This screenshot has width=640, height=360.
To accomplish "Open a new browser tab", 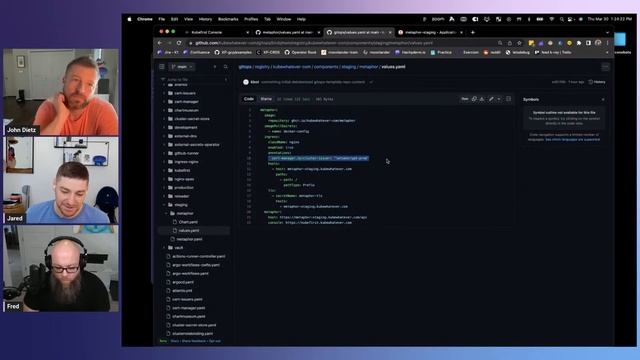I will [473, 32].
